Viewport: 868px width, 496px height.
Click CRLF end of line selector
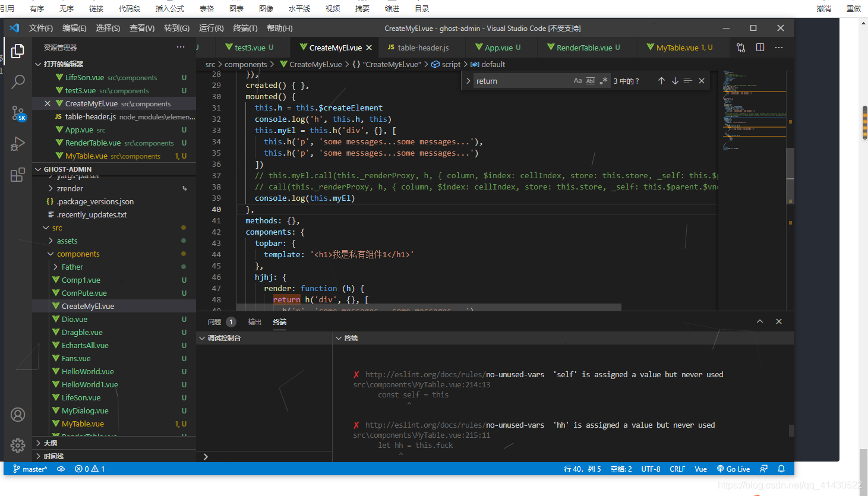pyautogui.click(x=677, y=469)
